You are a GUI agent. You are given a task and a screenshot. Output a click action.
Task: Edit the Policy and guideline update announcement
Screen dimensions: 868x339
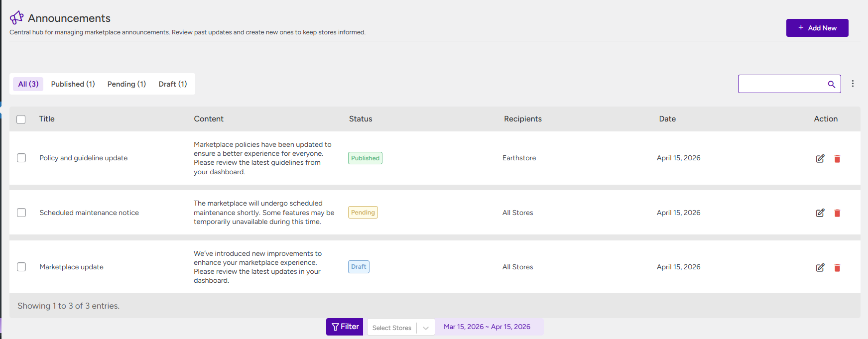click(x=820, y=158)
